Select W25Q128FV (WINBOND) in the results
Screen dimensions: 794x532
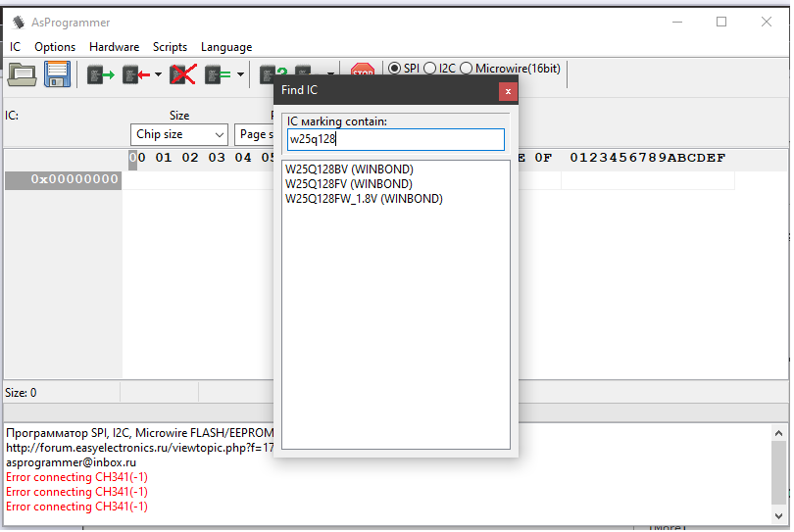(348, 184)
